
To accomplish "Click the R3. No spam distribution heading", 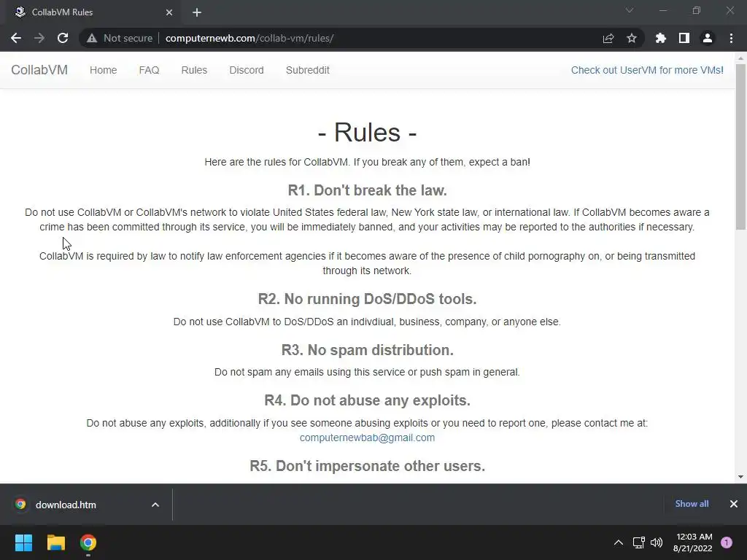I will pos(368,350).
